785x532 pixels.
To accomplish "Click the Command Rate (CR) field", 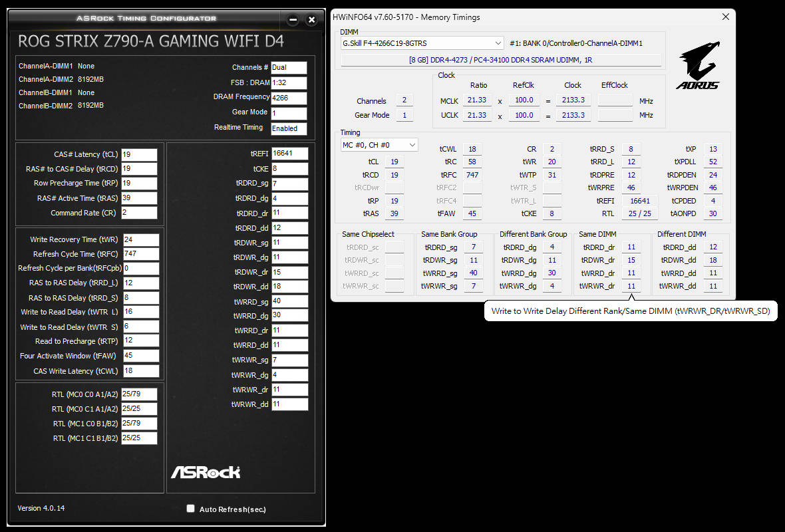I will pos(139,213).
